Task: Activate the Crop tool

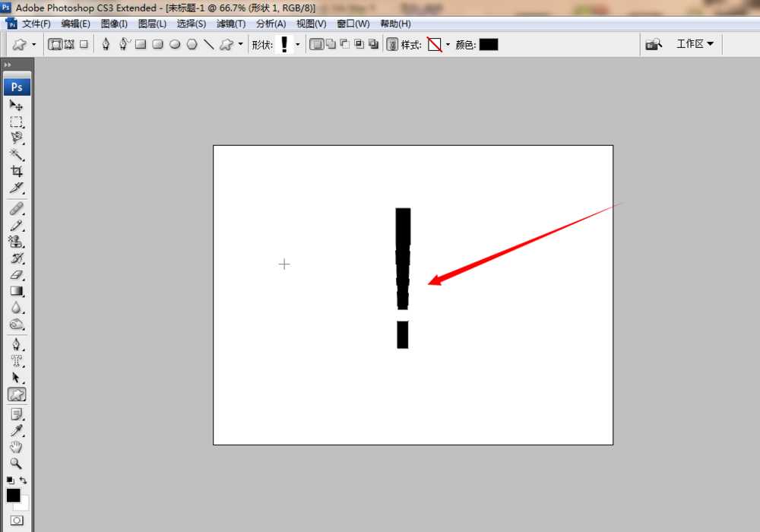Action: coord(16,172)
